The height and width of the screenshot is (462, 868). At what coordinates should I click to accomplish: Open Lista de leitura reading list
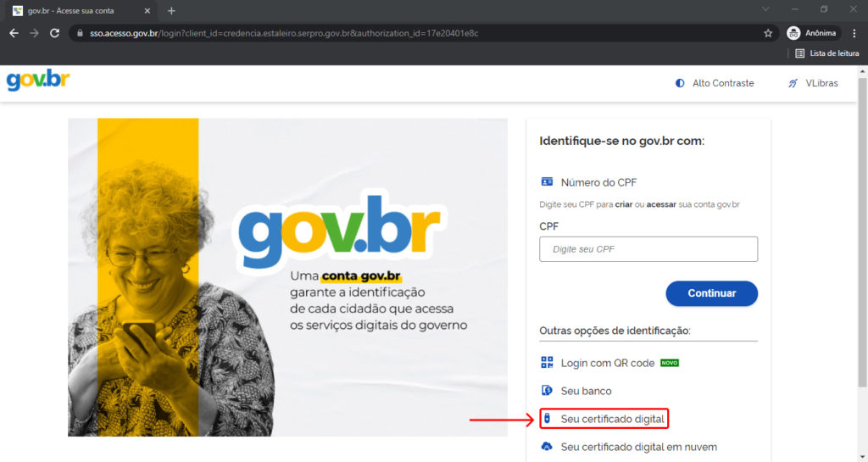827,53
